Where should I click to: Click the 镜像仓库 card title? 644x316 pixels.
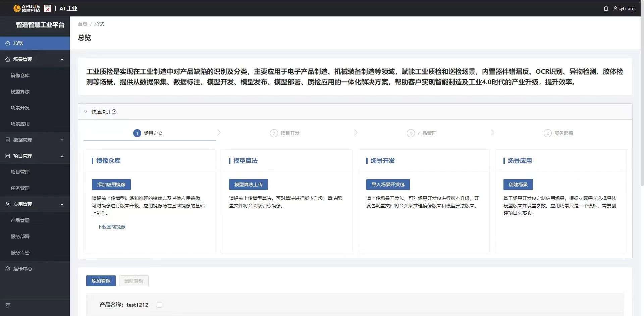[x=108, y=161]
